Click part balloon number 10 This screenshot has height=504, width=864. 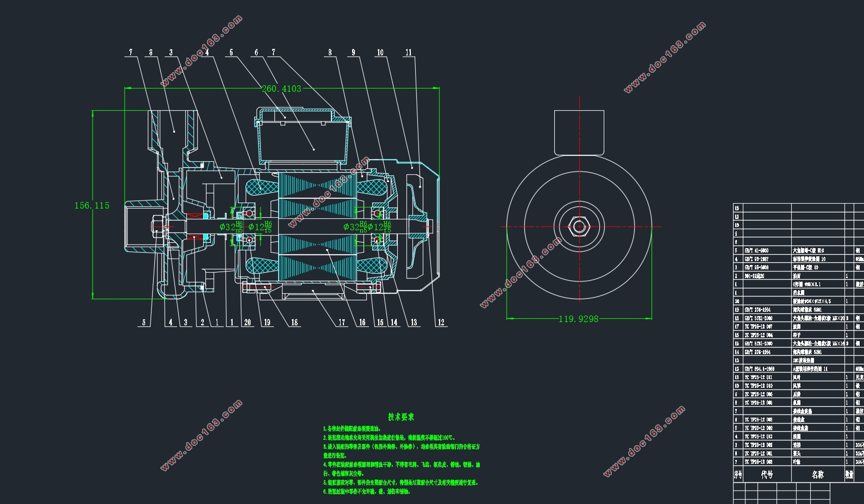[380, 53]
